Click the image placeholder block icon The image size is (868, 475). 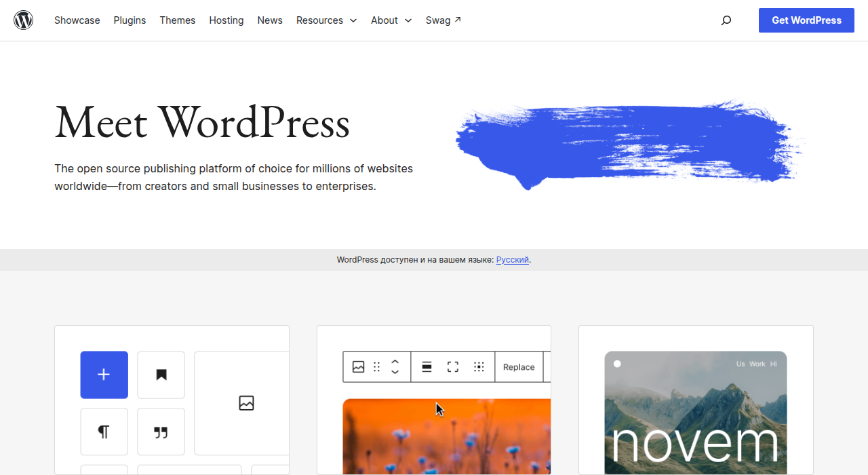246,403
